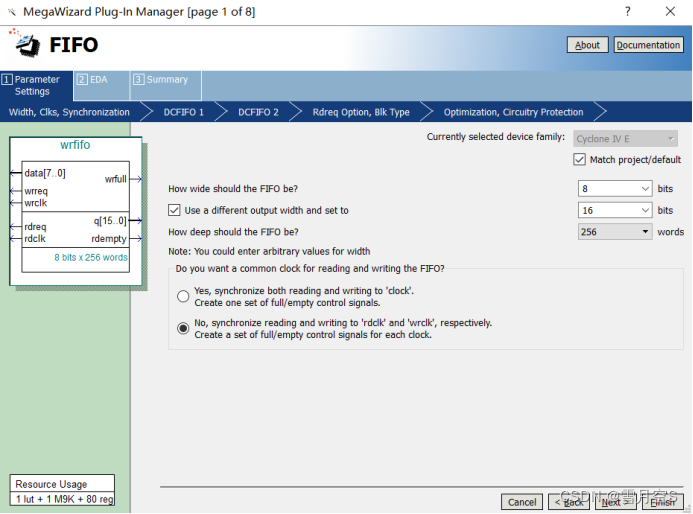
Task: Click the wrfifo block diagram title
Action: pyautogui.click(x=75, y=145)
